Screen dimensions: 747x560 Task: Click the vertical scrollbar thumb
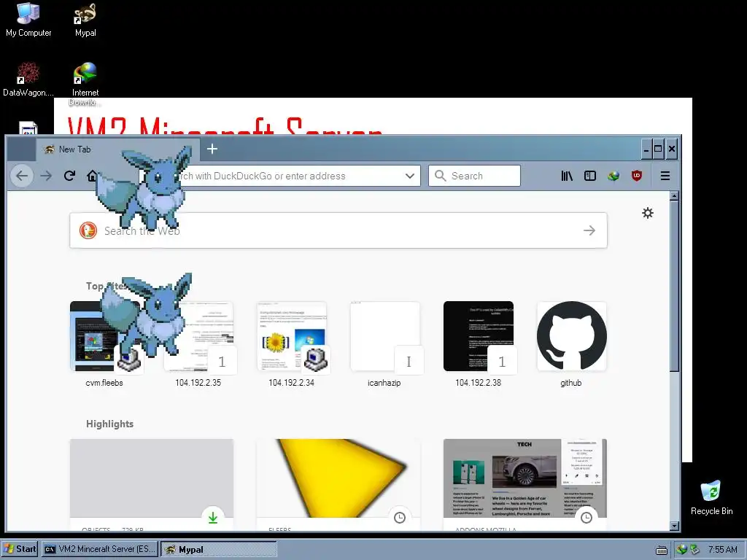674,286
